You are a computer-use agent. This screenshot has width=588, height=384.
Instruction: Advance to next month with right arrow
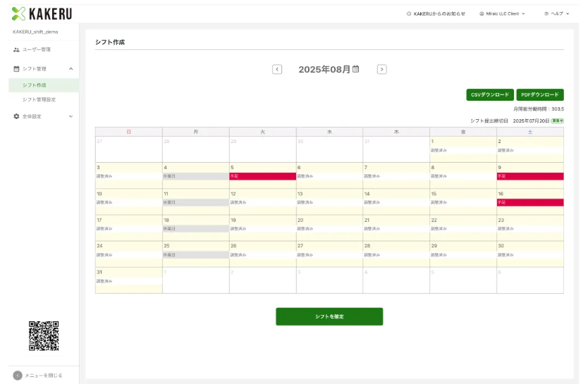coord(381,69)
